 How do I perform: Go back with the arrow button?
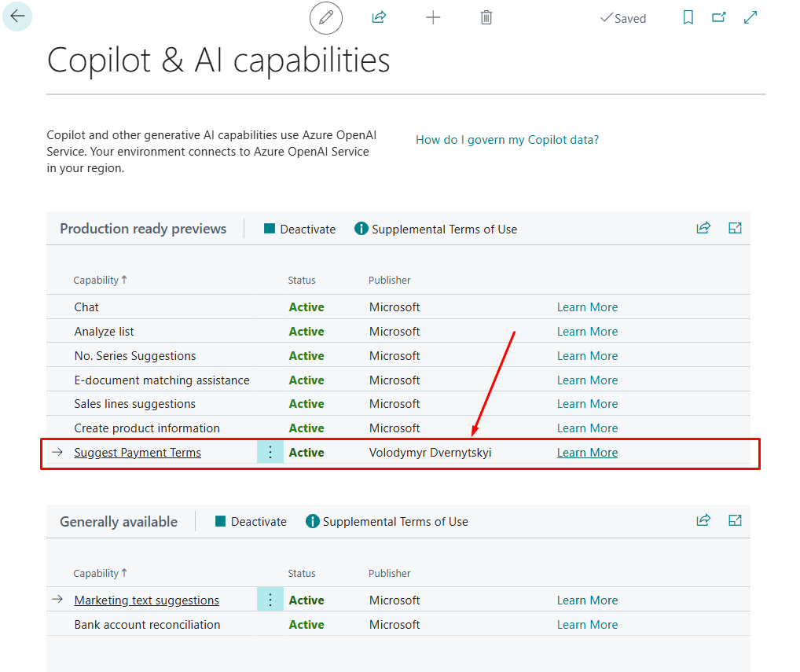pyautogui.click(x=17, y=17)
